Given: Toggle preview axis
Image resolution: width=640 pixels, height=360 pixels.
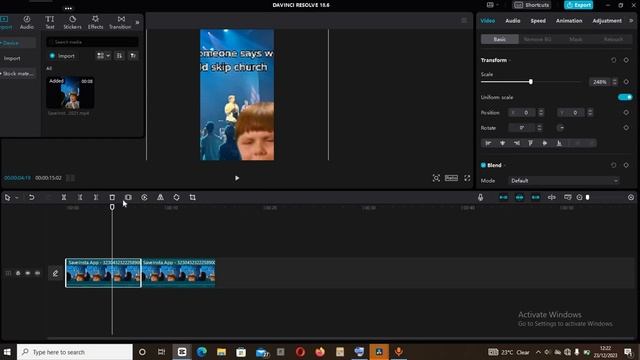Looking at the screenshot, I should (552, 198).
